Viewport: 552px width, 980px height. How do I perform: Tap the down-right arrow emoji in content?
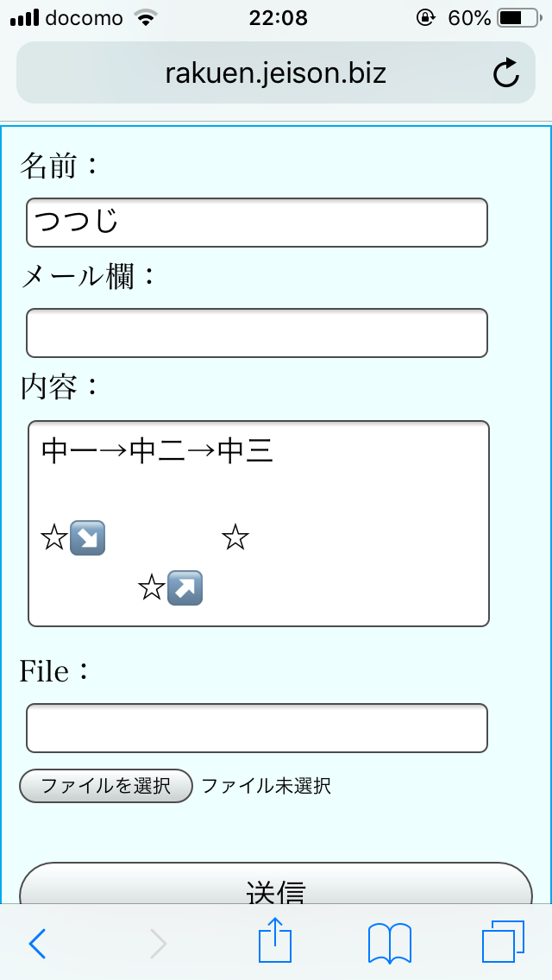[x=87, y=538]
